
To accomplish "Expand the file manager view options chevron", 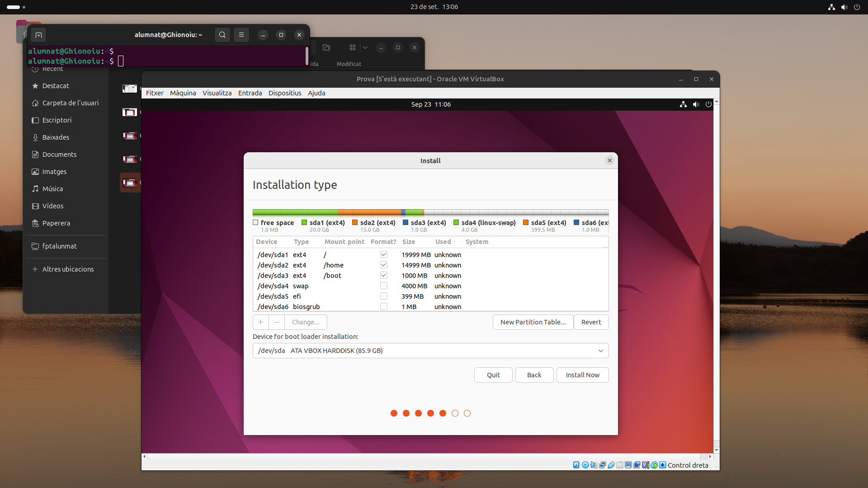I will 365,47.
